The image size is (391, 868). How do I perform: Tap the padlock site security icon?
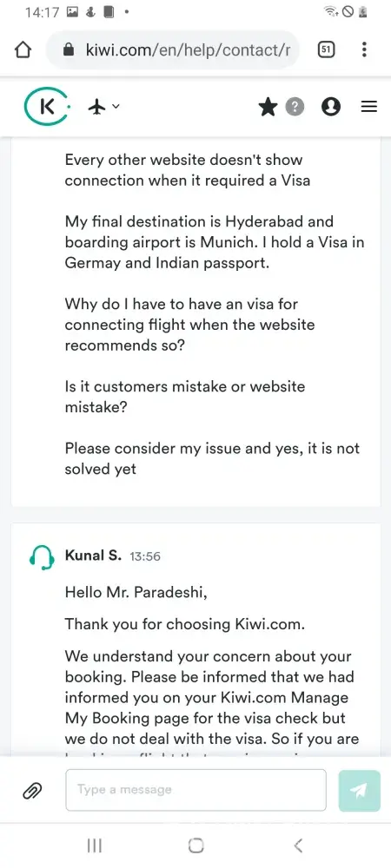click(70, 50)
